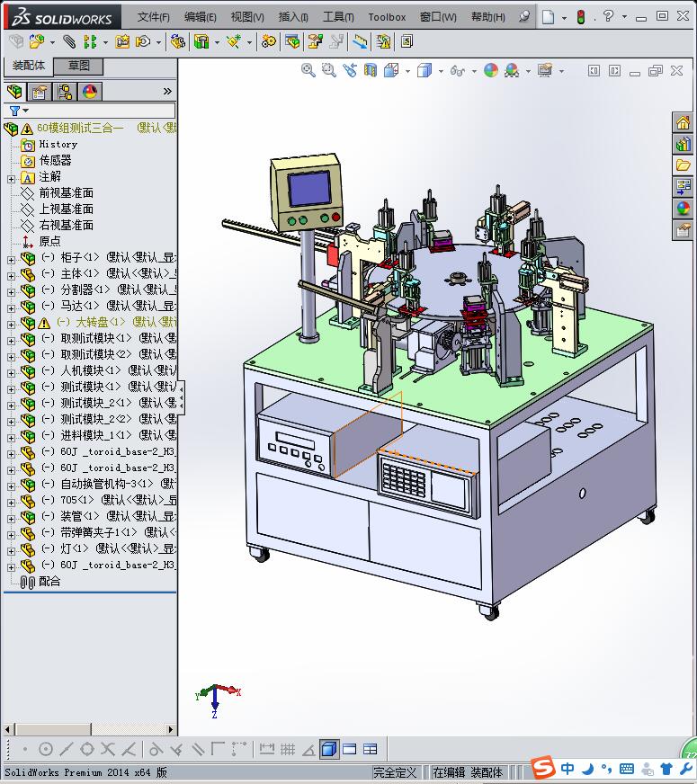Image resolution: width=697 pixels, height=784 pixels.
Task: Expand the 柜子<1> tree node
Action: (x=11, y=260)
